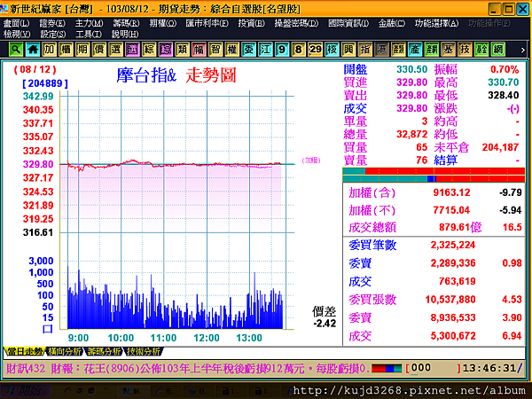Viewport: 532px width, 399px height.
Task: Open the 功能選擇(A) menu
Action: click(x=436, y=23)
